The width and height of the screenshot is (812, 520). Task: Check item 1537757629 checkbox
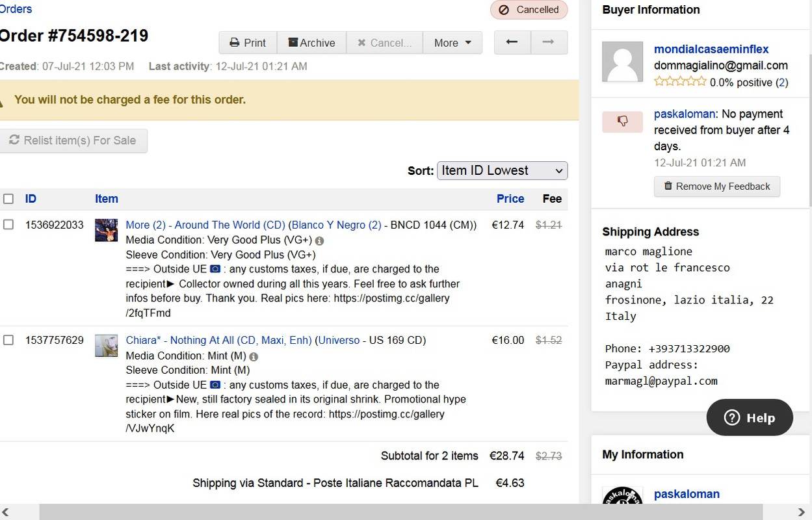8,340
